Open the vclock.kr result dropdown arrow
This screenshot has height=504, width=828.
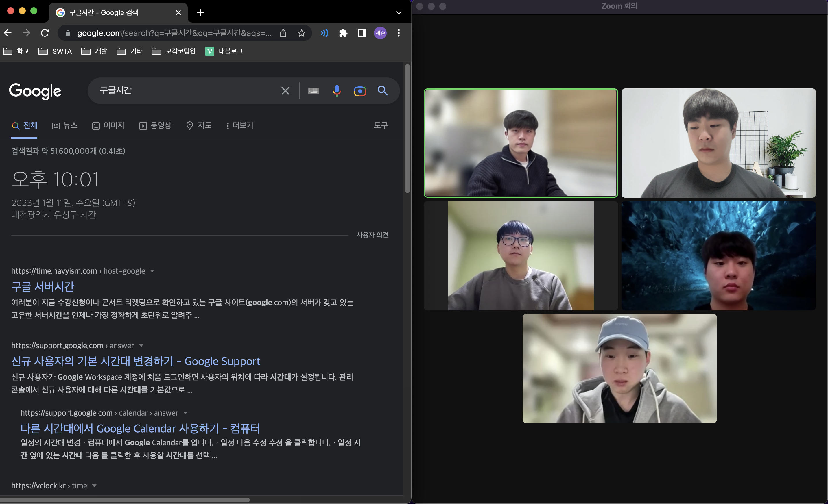[95, 486]
